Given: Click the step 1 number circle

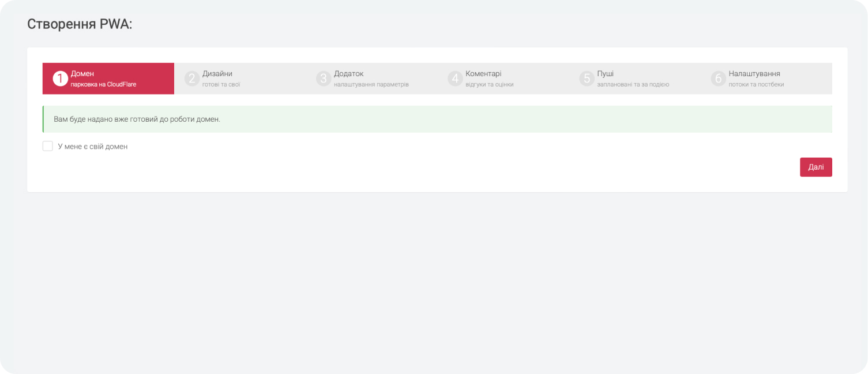Looking at the screenshot, I should pyautogui.click(x=61, y=78).
